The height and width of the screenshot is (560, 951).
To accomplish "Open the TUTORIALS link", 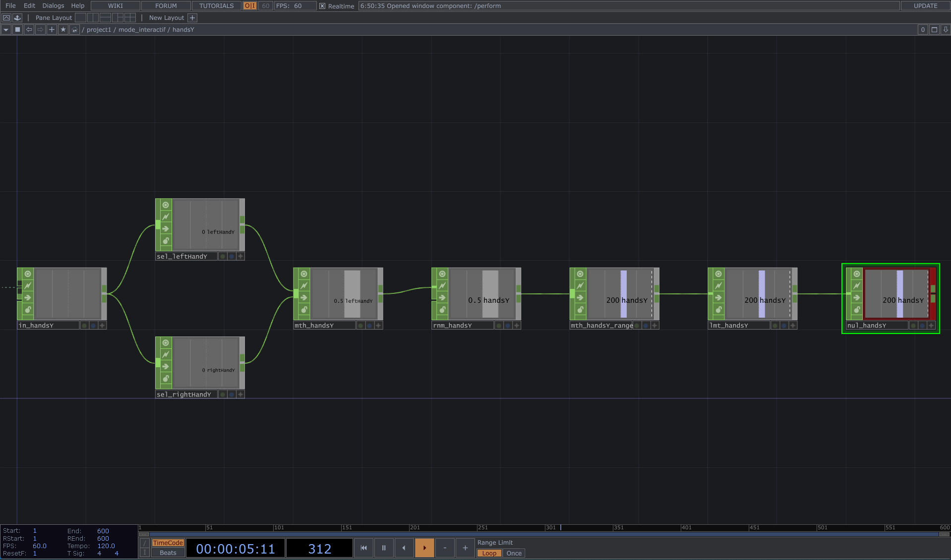I will (x=216, y=6).
